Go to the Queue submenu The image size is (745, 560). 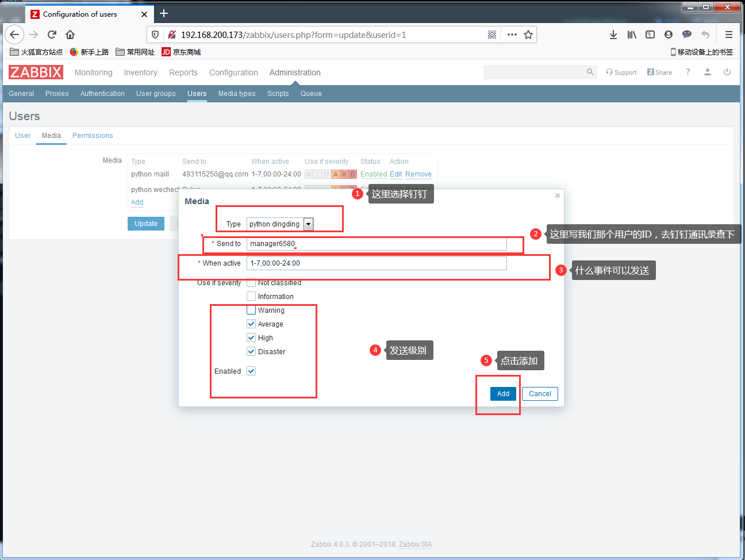coord(311,94)
